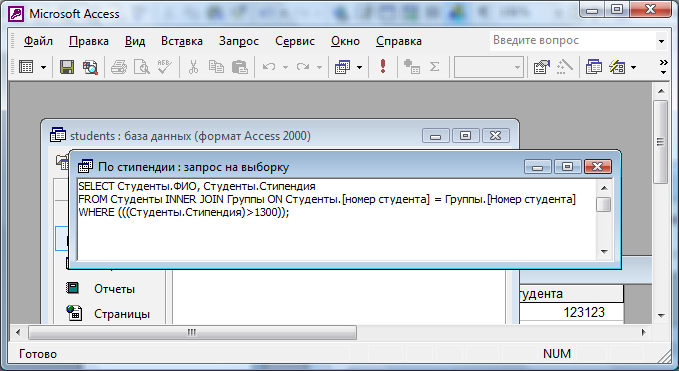Click the query window title icon
679x371 pixels.
(85, 166)
